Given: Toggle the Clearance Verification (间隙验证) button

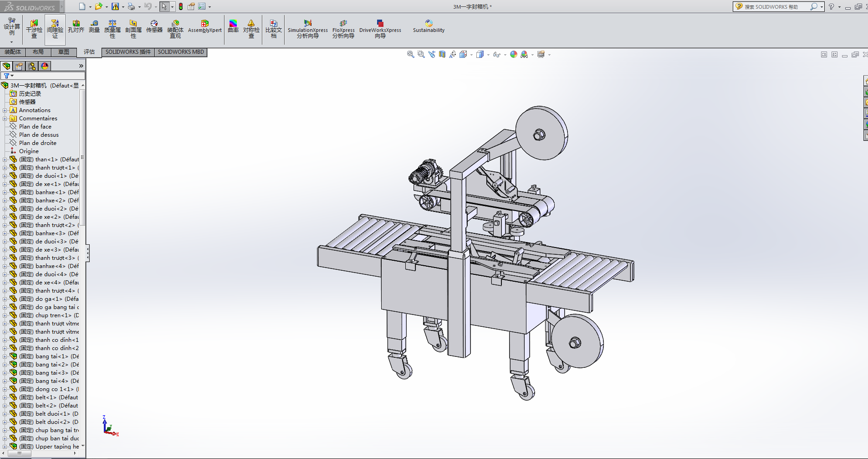Looking at the screenshot, I should click(x=55, y=28).
